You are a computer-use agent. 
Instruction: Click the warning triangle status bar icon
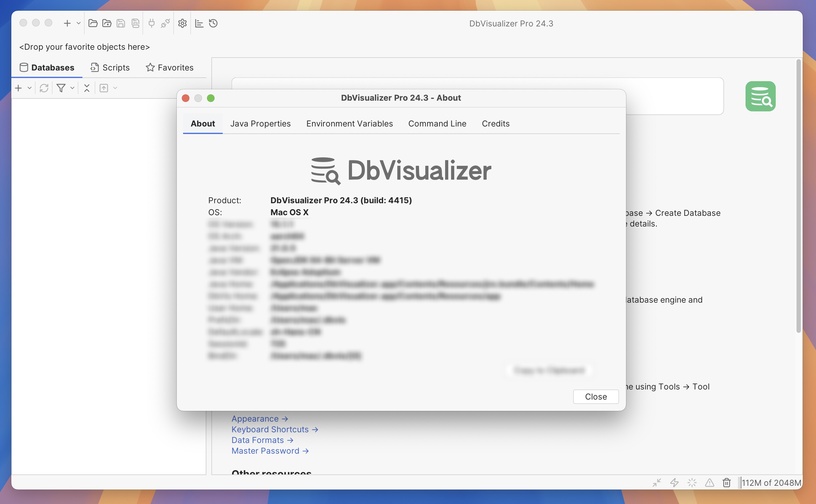click(709, 482)
